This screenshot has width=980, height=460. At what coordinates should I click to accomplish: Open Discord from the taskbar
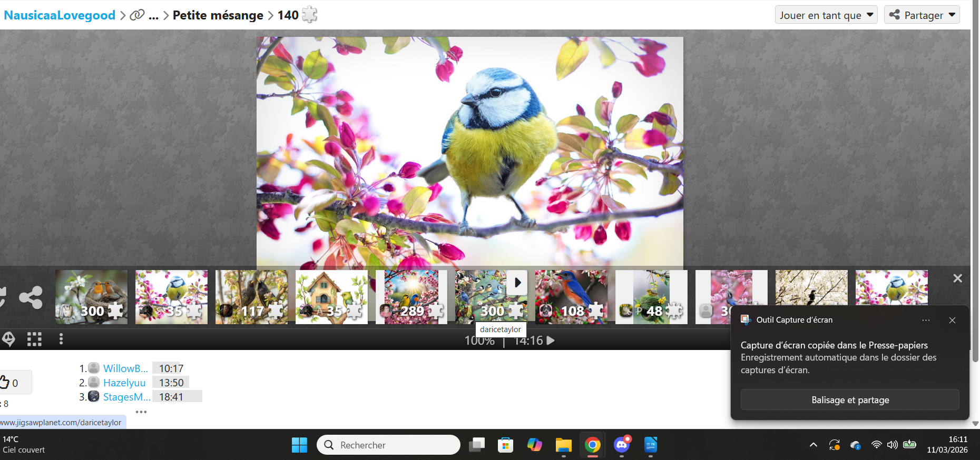click(x=622, y=445)
